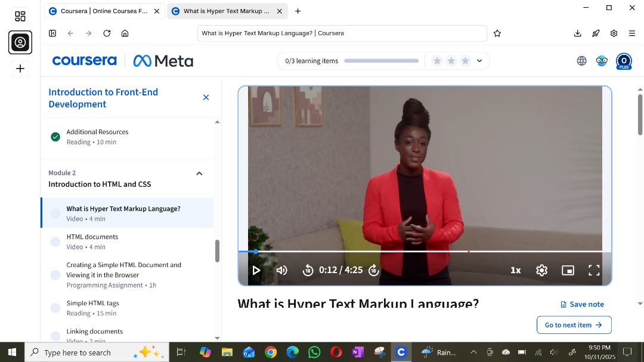Open browser downloads
The width and height of the screenshot is (644, 362).
577,33
